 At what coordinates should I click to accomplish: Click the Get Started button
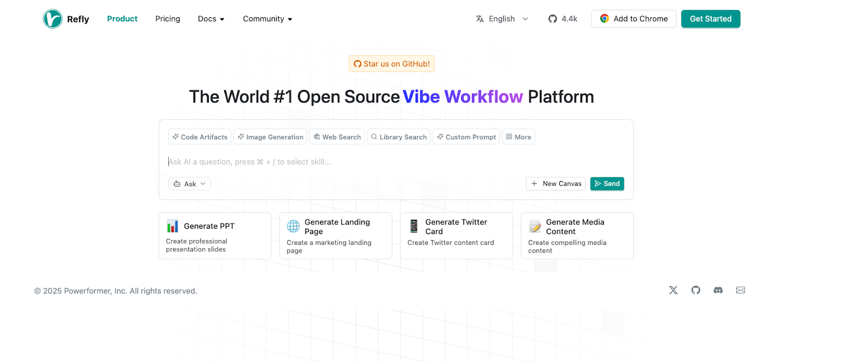(711, 19)
